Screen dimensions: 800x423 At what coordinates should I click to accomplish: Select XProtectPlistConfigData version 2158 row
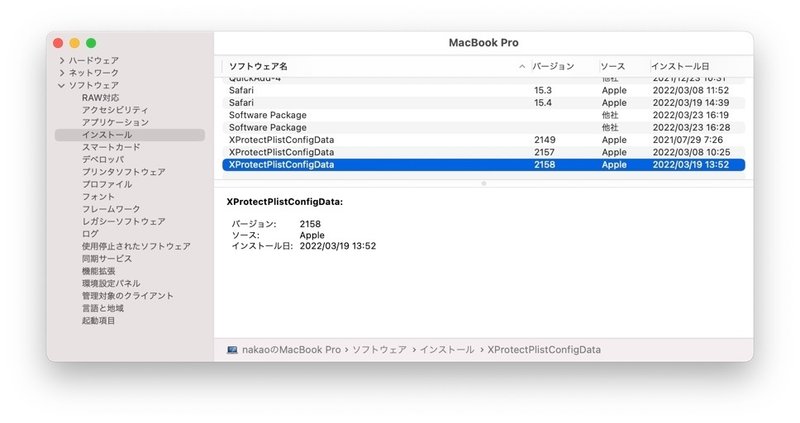(x=484, y=164)
